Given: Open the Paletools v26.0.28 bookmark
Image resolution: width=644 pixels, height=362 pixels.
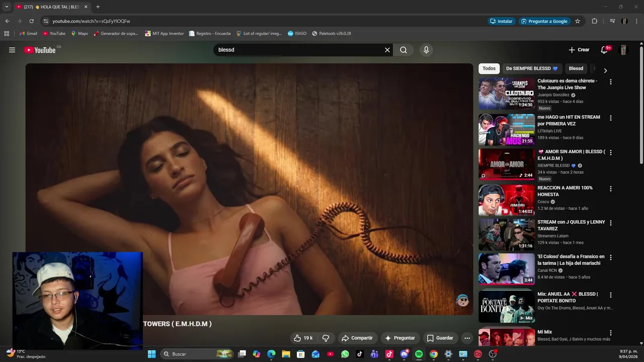Looking at the screenshot, I should (x=332, y=34).
